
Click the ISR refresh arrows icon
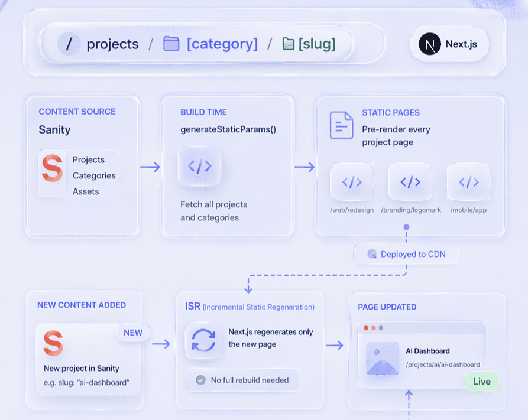point(203,340)
